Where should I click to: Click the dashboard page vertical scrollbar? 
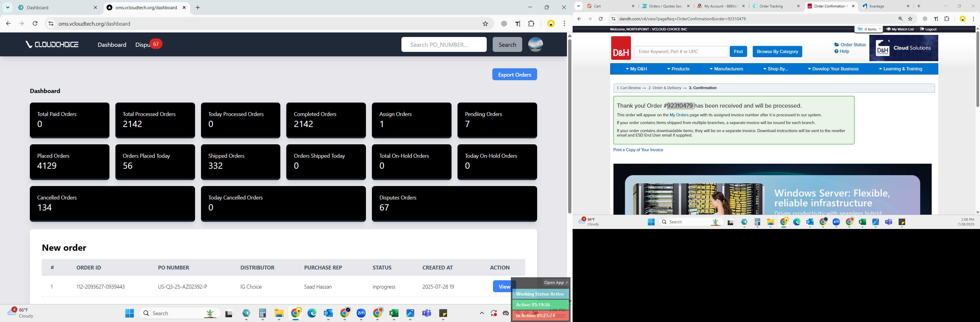coord(570,126)
